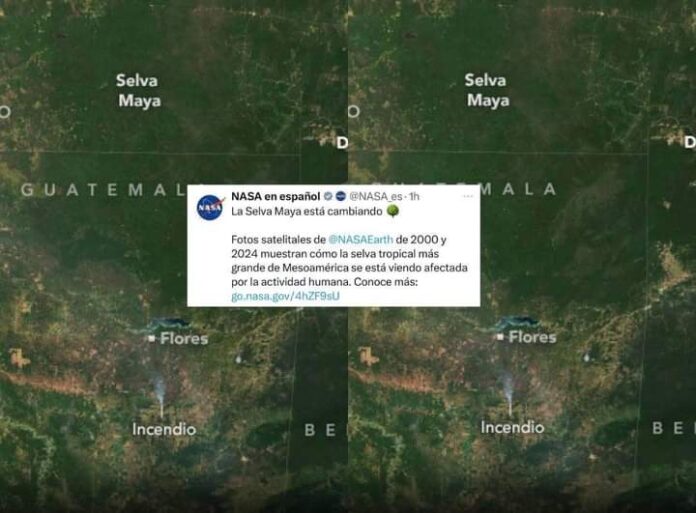Click the Selva Maya label on left map
This screenshot has width=696, height=513.
tap(139, 91)
